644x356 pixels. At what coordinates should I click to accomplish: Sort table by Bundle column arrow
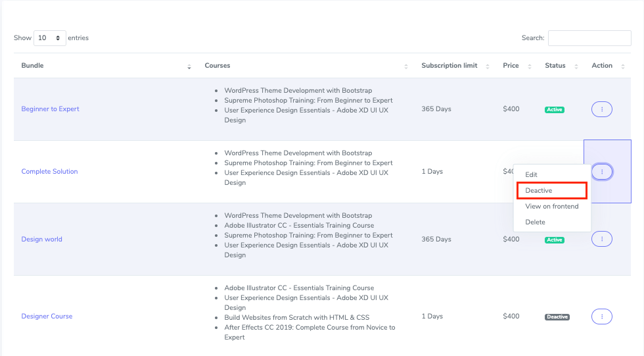(x=189, y=66)
